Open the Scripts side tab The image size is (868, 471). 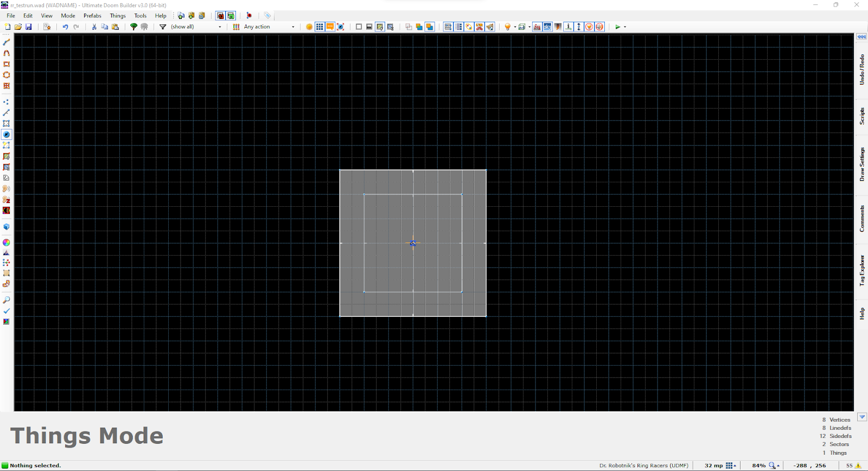pos(861,116)
